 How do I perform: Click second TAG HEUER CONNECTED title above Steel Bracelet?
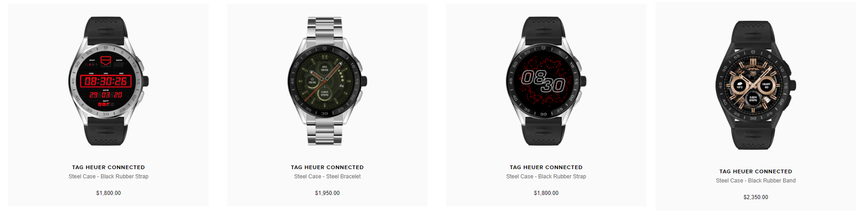tap(327, 167)
